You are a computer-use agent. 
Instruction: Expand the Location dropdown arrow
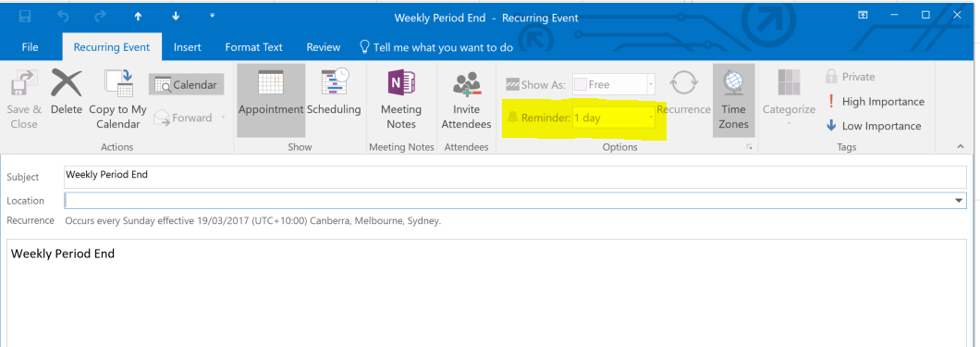click(960, 201)
